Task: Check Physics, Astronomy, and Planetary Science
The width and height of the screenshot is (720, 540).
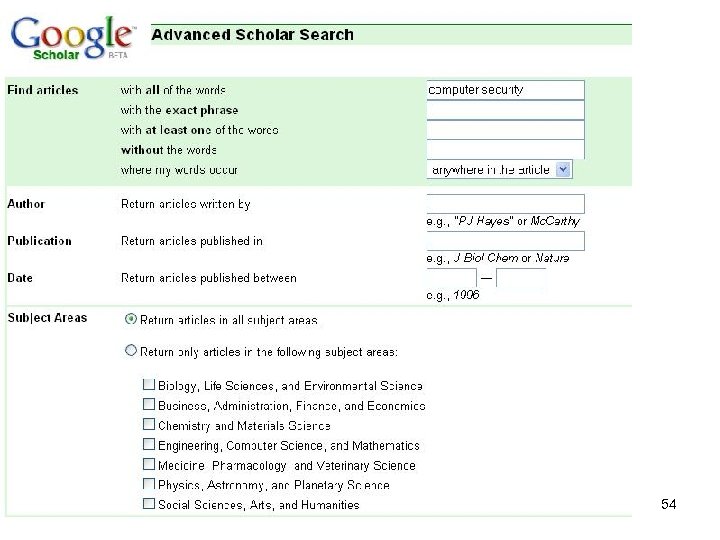Action: pyautogui.click(x=149, y=485)
